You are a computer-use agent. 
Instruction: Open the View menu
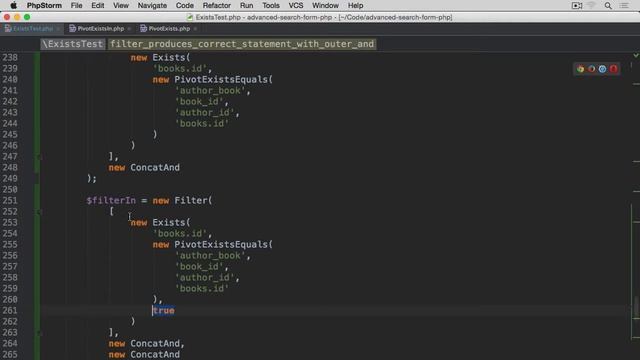click(x=121, y=6)
